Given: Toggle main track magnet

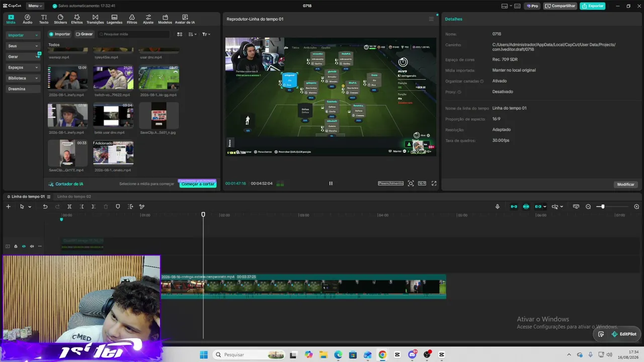Looking at the screenshot, I should pos(514,207).
